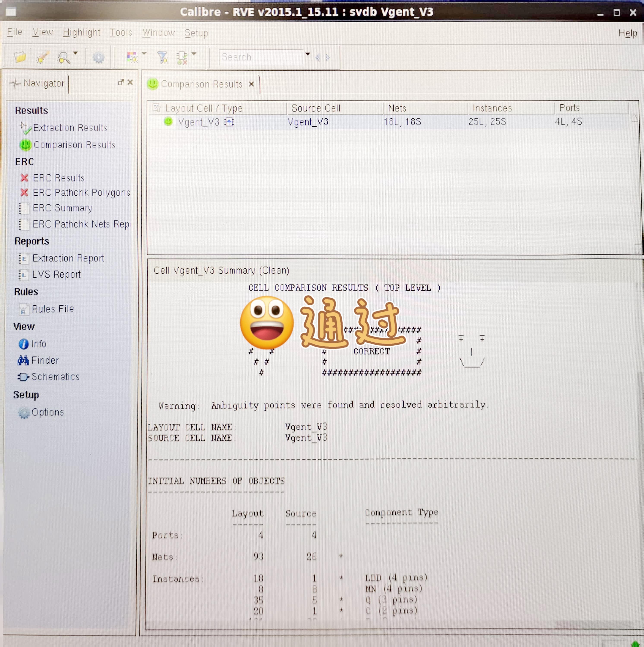The width and height of the screenshot is (644, 647).
Task: Open the Tools menu
Action: coord(121,33)
